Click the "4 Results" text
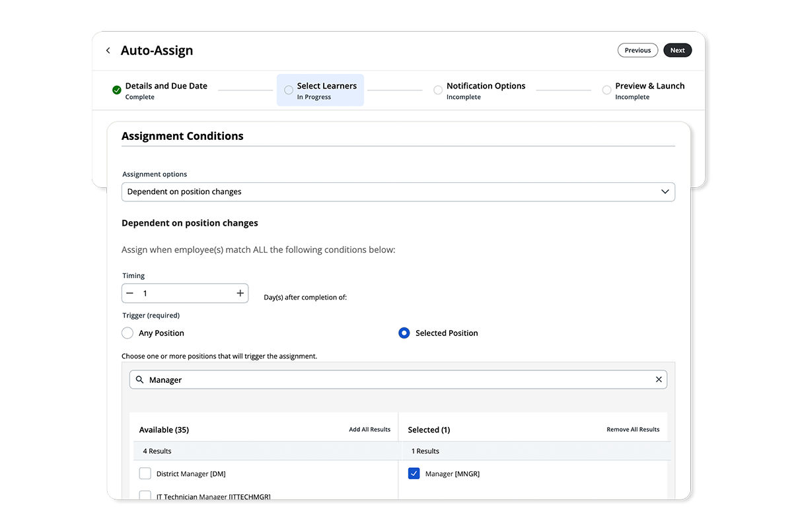 [x=157, y=451]
